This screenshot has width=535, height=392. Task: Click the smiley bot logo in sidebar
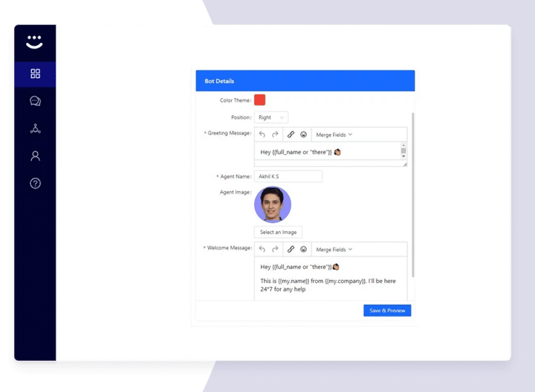35,42
